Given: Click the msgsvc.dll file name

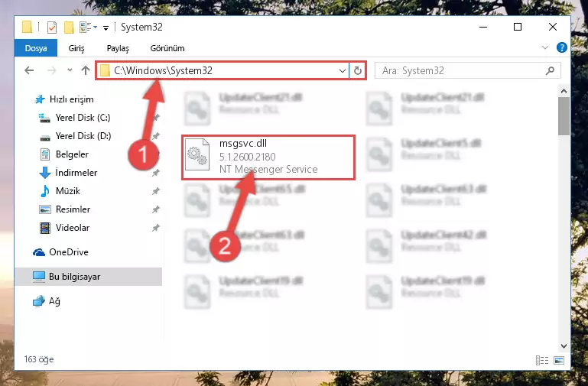Looking at the screenshot, I should click(243, 143).
